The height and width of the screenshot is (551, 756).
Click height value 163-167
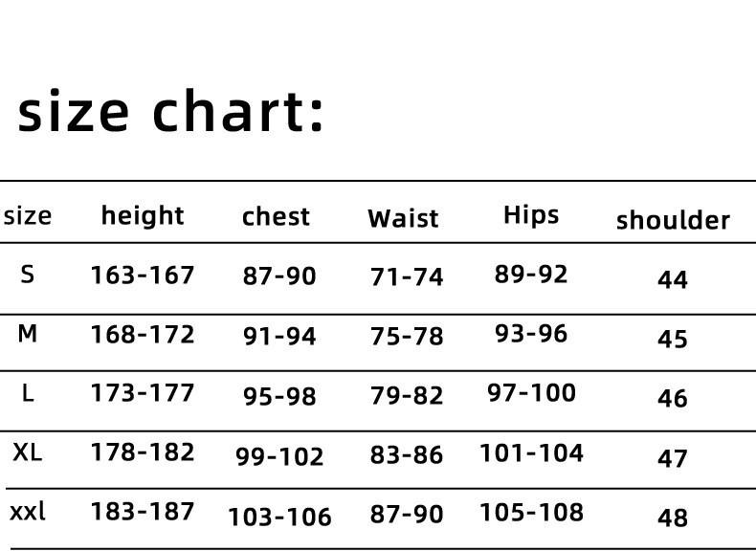pos(143,275)
